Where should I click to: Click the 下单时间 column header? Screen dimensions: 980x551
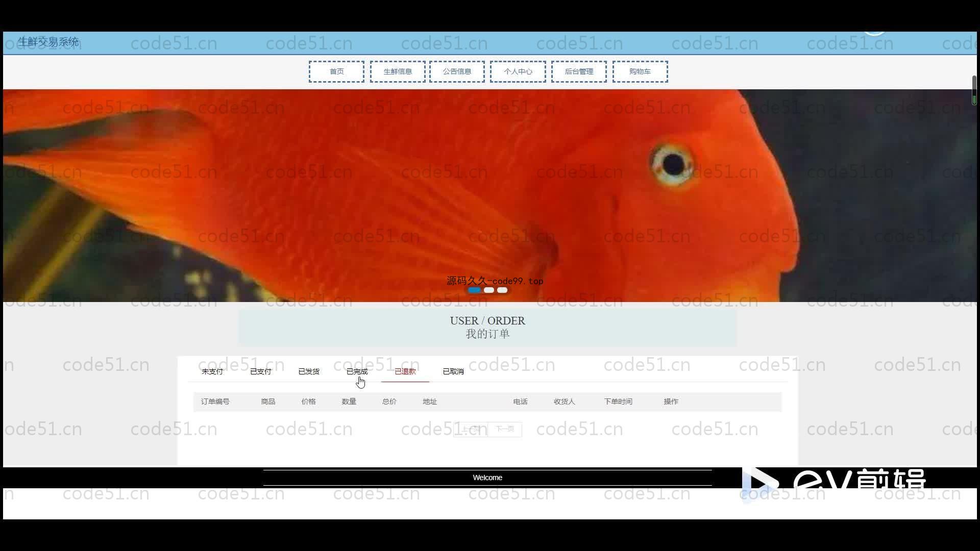coord(618,402)
